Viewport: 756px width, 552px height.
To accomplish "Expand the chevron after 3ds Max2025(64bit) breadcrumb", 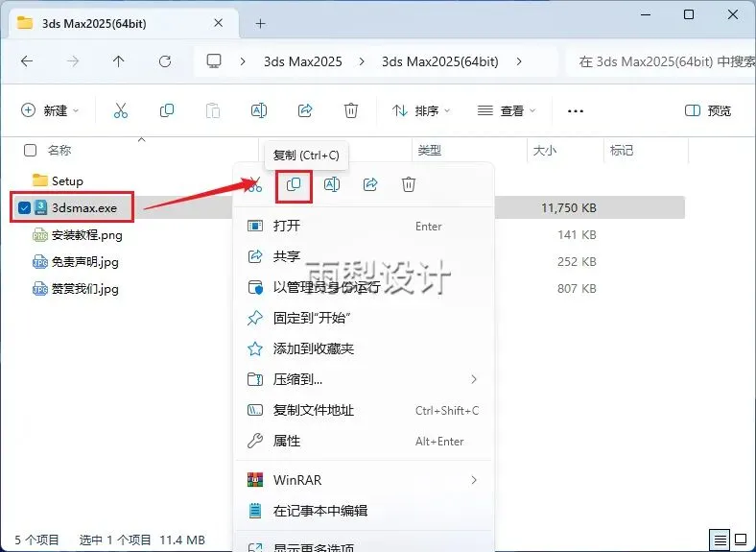I will [519, 61].
